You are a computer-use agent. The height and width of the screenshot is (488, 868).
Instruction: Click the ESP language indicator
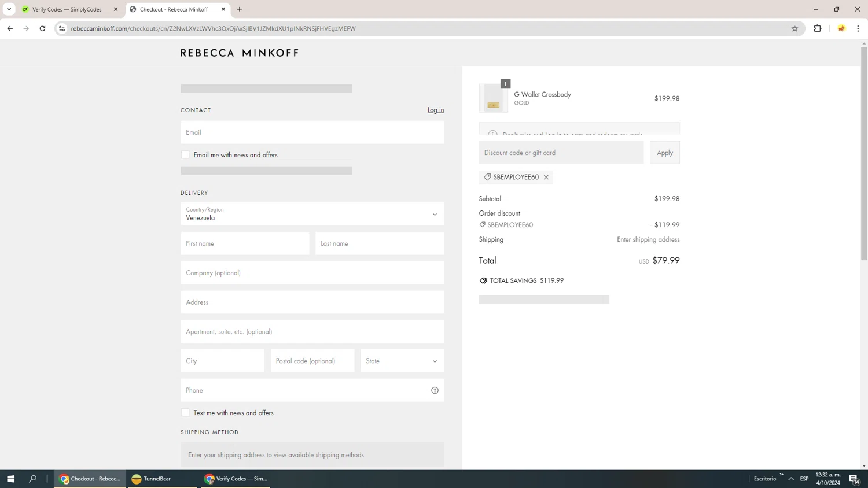point(804,479)
